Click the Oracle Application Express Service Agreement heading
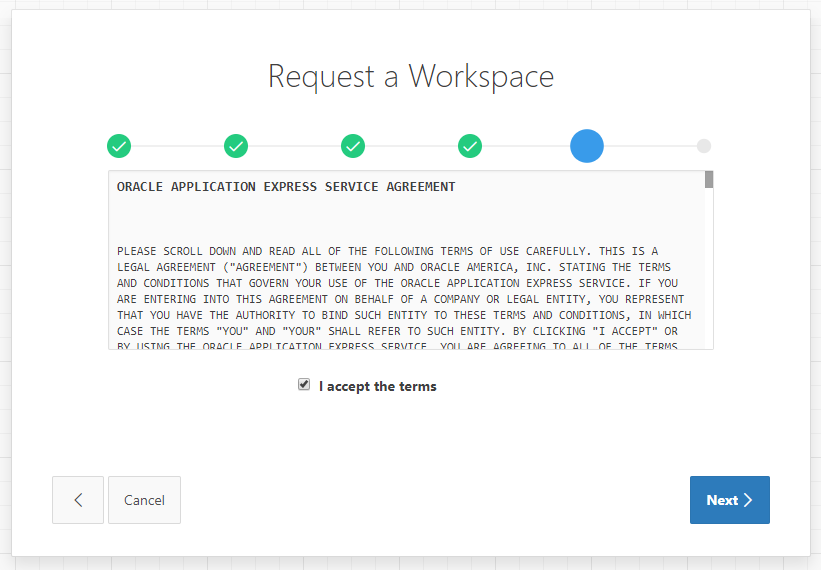Screen dimensions: 821x570 286,187
